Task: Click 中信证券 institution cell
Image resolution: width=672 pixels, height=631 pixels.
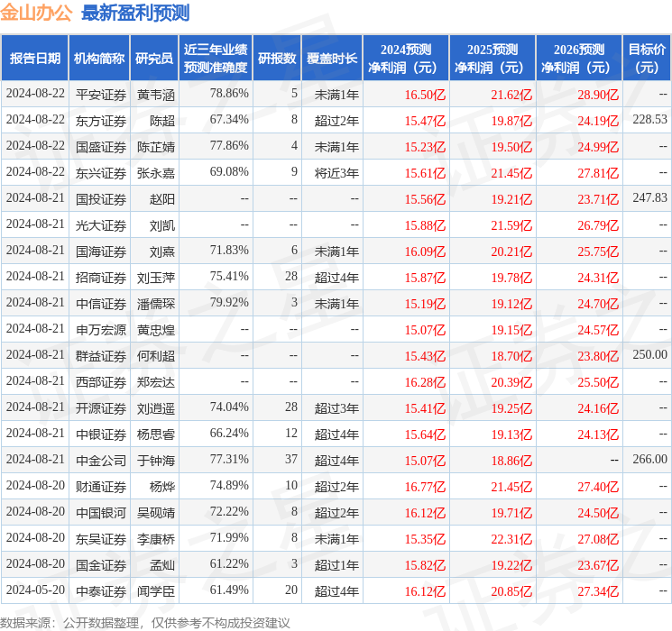Action: (101, 304)
